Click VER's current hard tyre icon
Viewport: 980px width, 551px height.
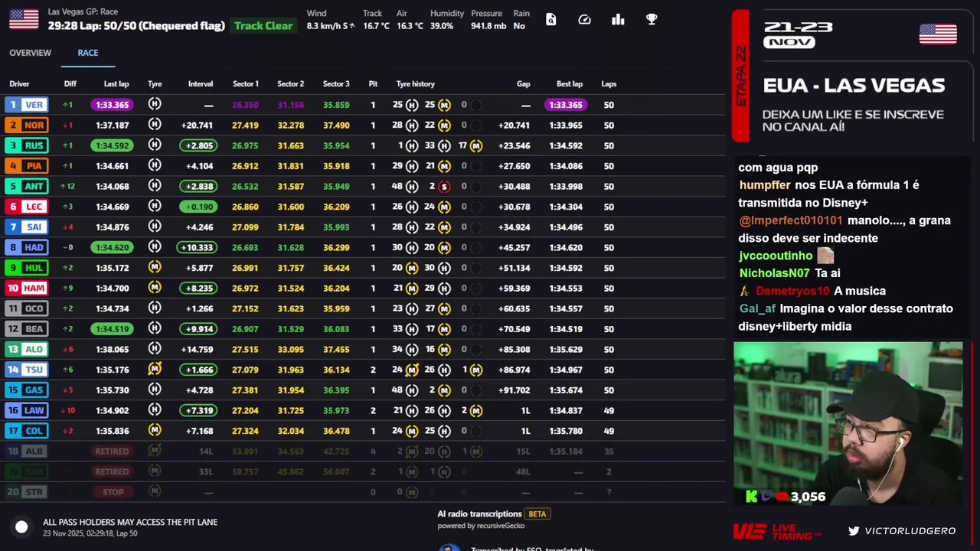[155, 104]
